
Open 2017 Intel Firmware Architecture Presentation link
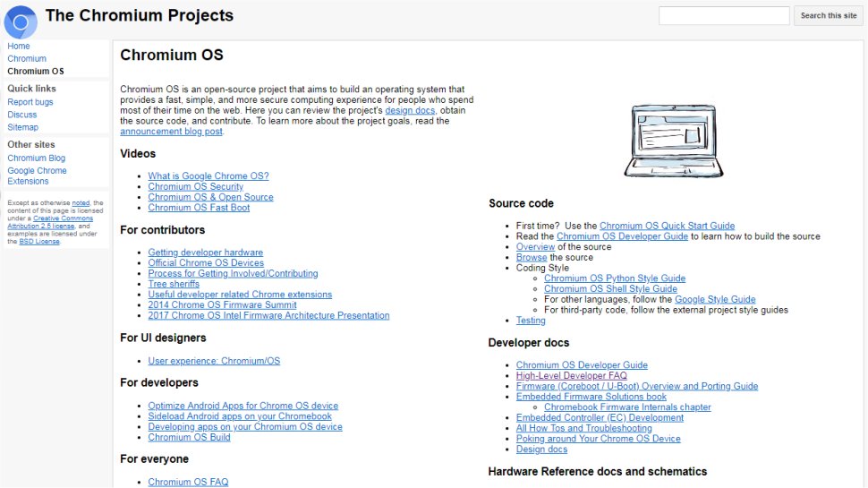[x=268, y=315]
